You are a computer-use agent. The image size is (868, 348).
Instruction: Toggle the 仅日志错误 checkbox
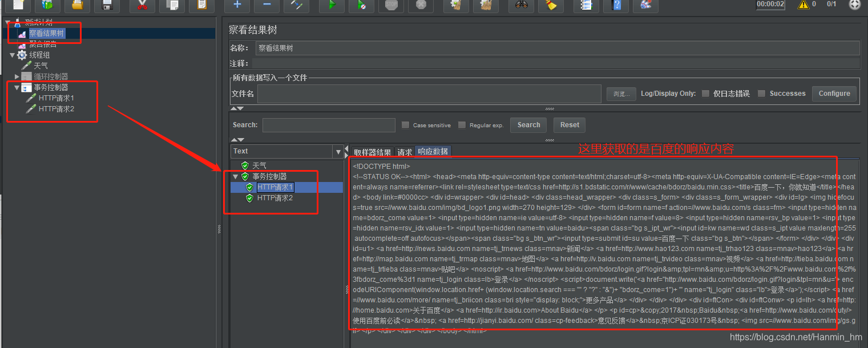pyautogui.click(x=706, y=94)
